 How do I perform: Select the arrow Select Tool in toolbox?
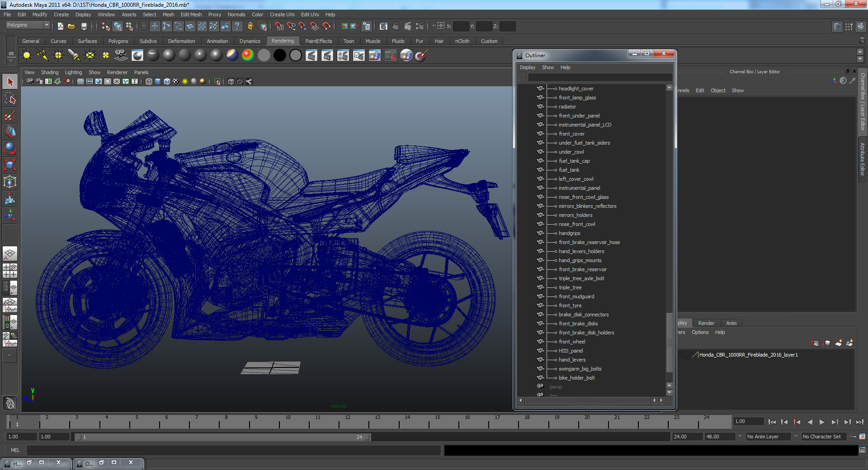coord(10,82)
